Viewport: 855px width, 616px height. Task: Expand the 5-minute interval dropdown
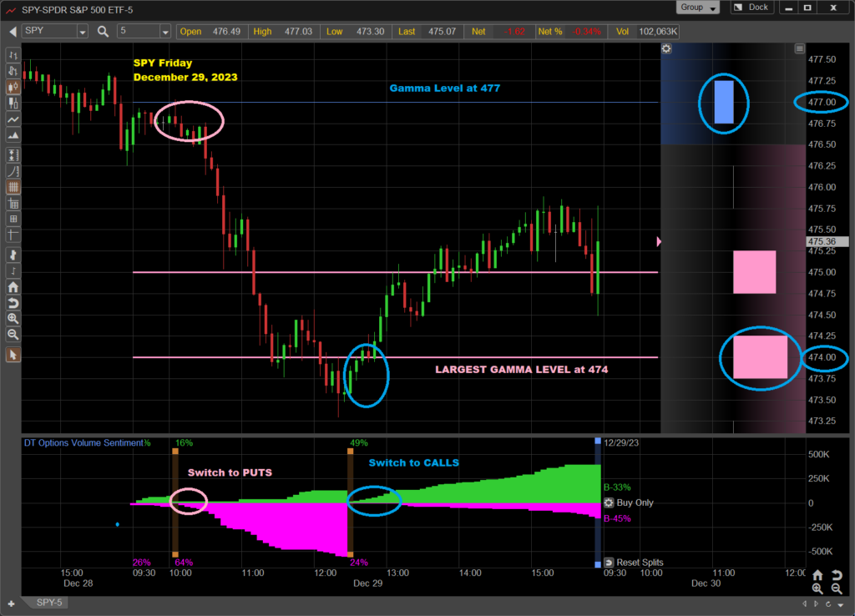(x=164, y=32)
